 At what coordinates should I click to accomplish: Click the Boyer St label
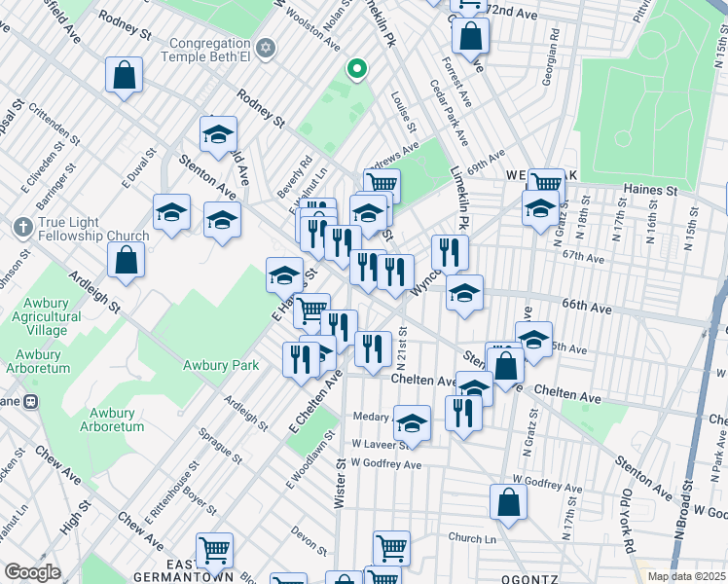point(200,500)
